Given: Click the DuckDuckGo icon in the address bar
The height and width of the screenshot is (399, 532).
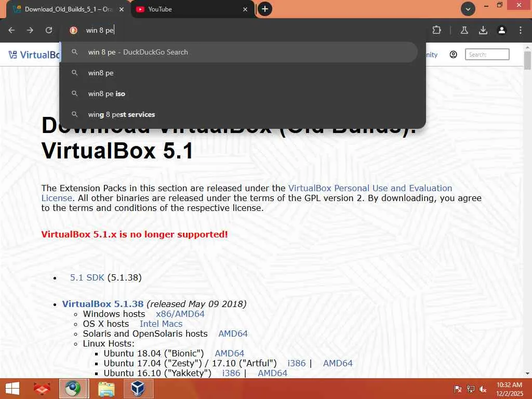Looking at the screenshot, I should tap(73, 30).
